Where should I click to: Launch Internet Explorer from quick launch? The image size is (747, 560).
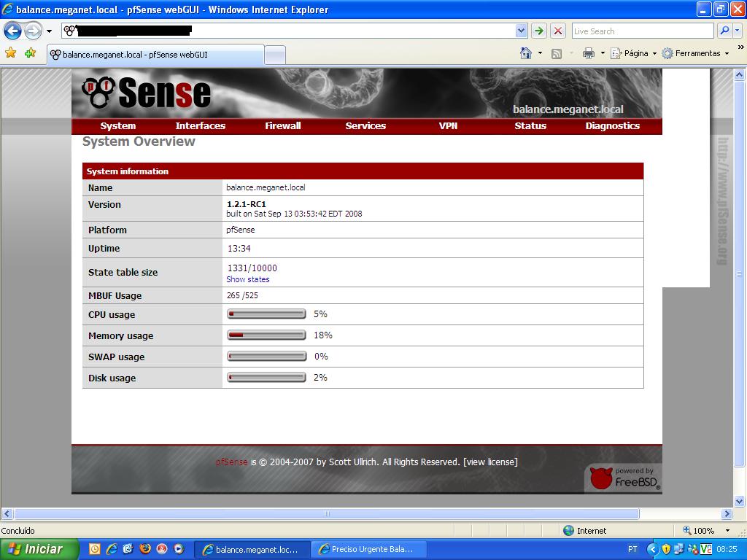(112, 549)
